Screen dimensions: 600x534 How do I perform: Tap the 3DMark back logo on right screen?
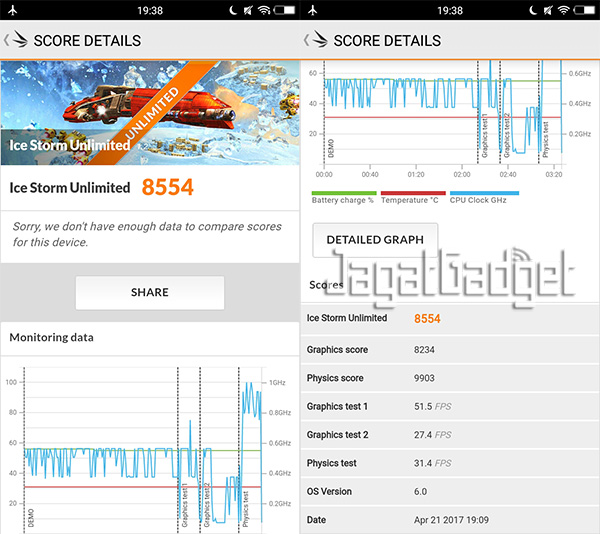[316, 41]
